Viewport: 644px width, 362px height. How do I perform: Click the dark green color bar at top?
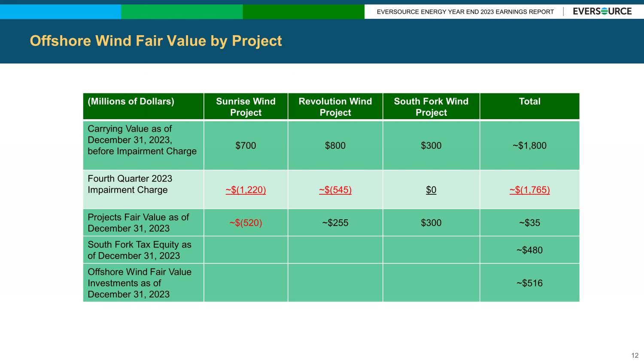pos(303,12)
